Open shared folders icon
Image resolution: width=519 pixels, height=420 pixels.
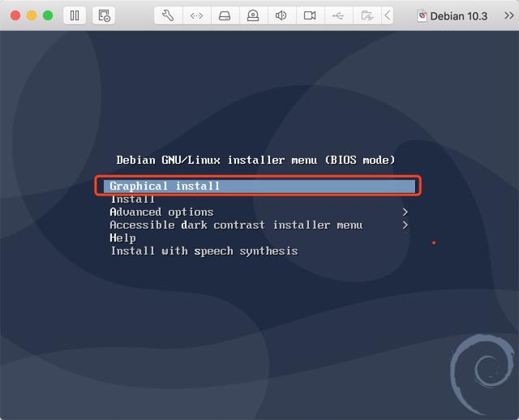367,15
